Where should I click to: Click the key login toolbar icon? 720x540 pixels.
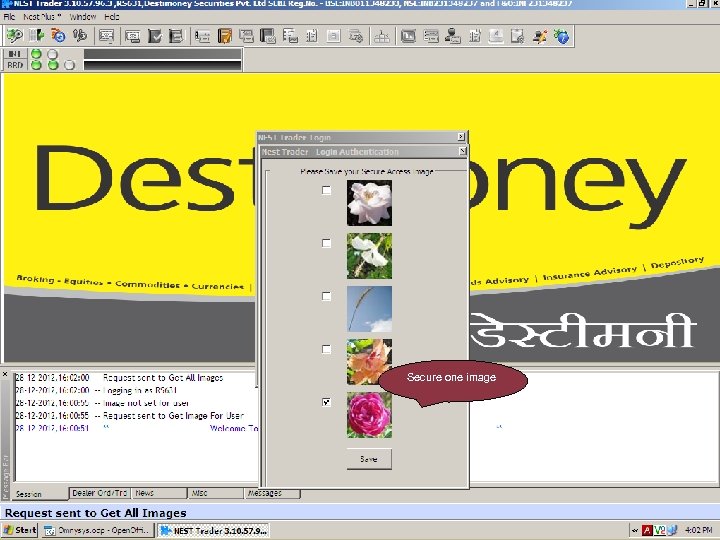(x=14, y=35)
